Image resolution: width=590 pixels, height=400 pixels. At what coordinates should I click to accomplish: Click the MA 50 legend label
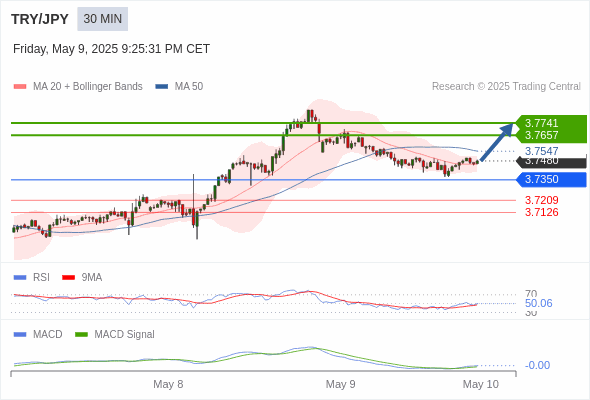tap(189, 87)
